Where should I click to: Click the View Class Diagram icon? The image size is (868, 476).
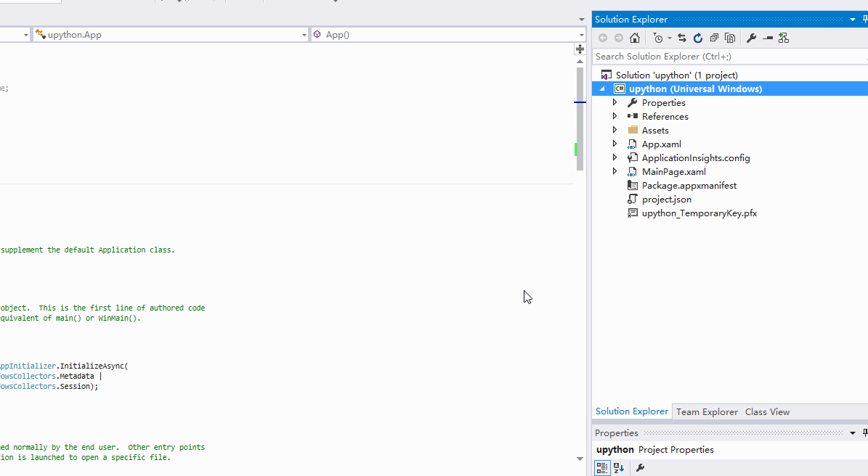(783, 38)
